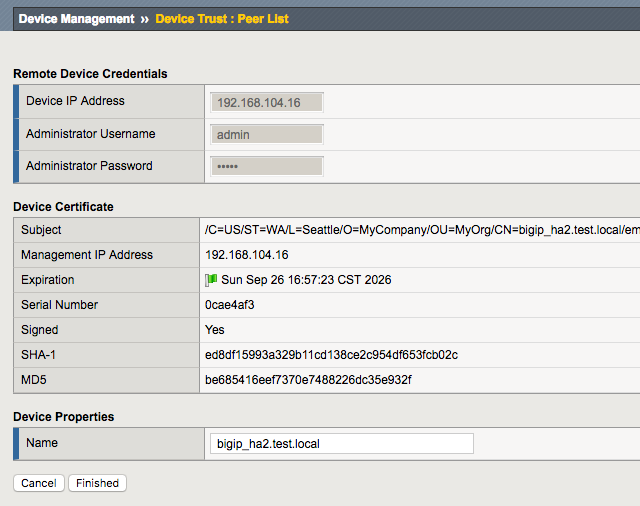Click the device Name text box
Image resolution: width=640 pixels, height=506 pixels.
(341, 444)
